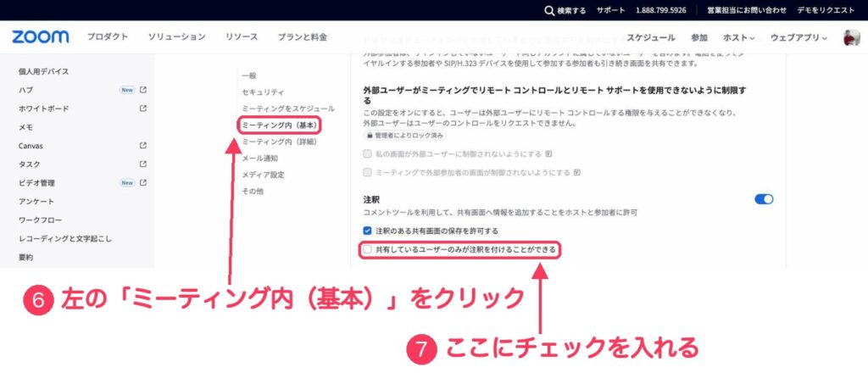Open ハブ in the sidebar
Viewport: 868px width, 384px height.
click(25, 90)
